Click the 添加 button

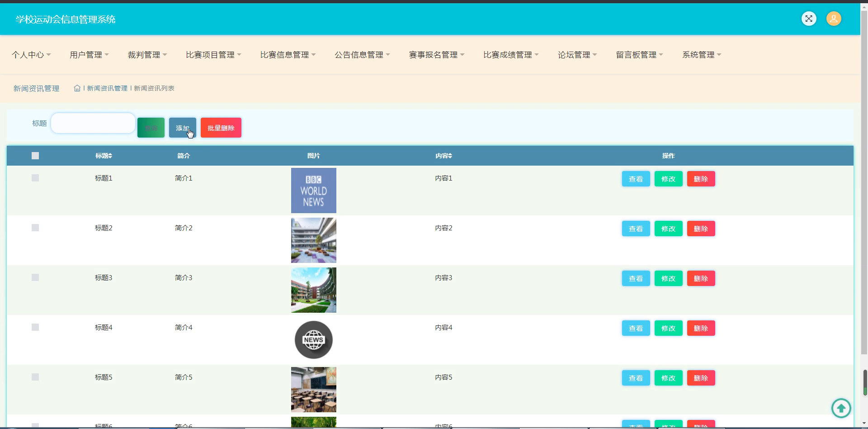[183, 128]
